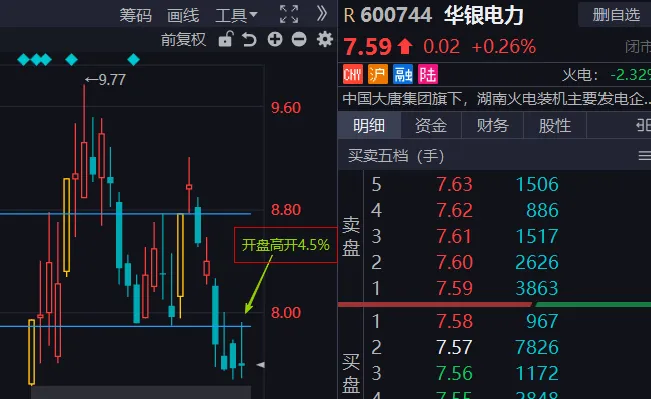Click the 9.60 price axis label
The height and width of the screenshot is (399, 651).
pos(286,108)
